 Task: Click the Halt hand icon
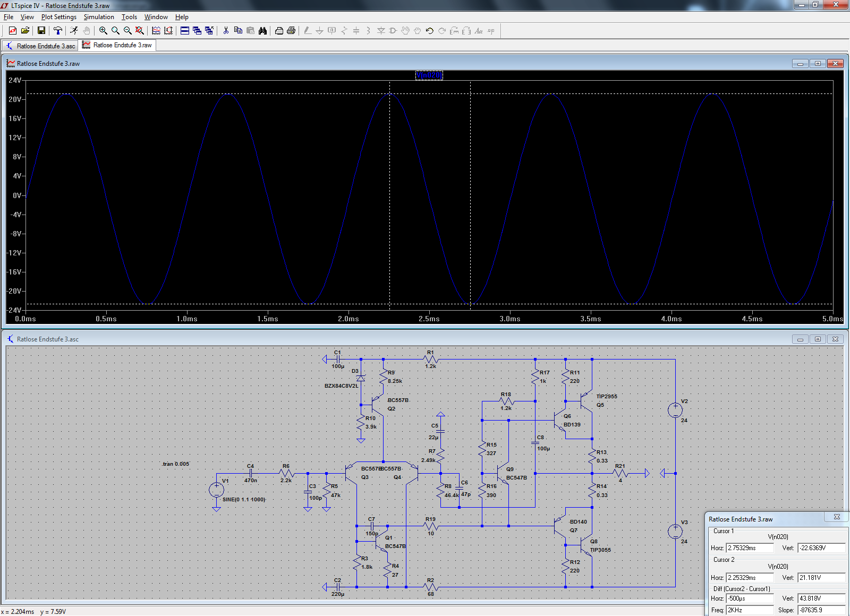tap(87, 31)
